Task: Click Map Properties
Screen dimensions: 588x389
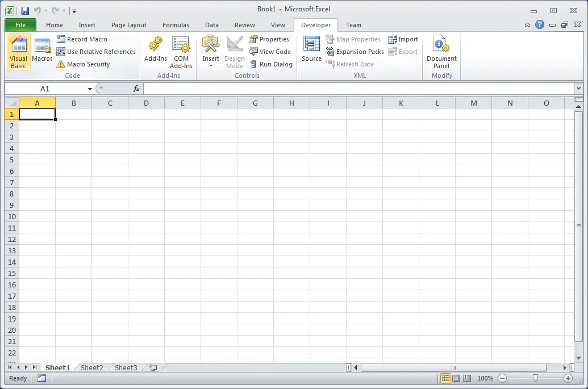Action: 353,39
